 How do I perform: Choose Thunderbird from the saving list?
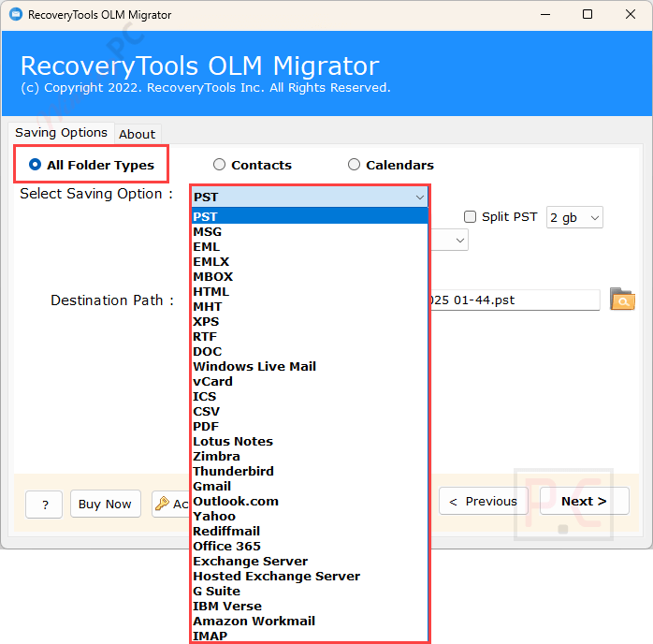310,472
